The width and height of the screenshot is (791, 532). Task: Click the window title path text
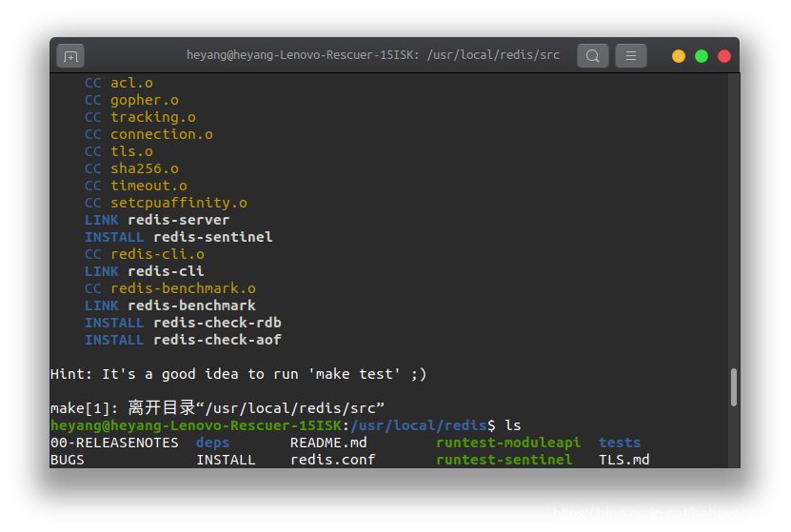pos(373,55)
